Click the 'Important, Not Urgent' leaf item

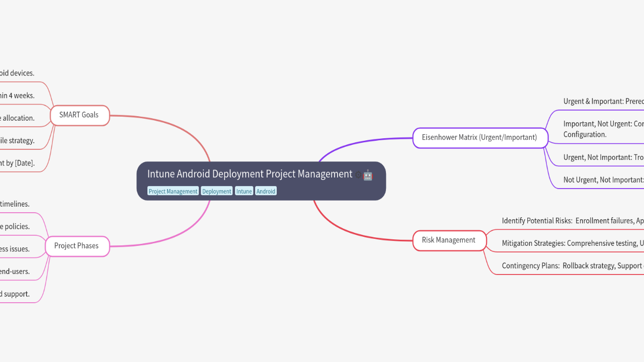[603, 129]
